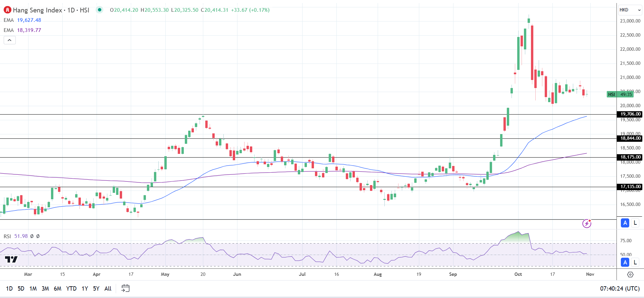Select the 1Y time range
This screenshot has height=298, width=644.
click(85, 289)
